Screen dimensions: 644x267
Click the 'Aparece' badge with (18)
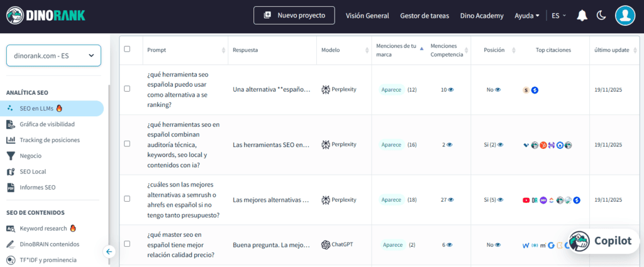pos(391,200)
